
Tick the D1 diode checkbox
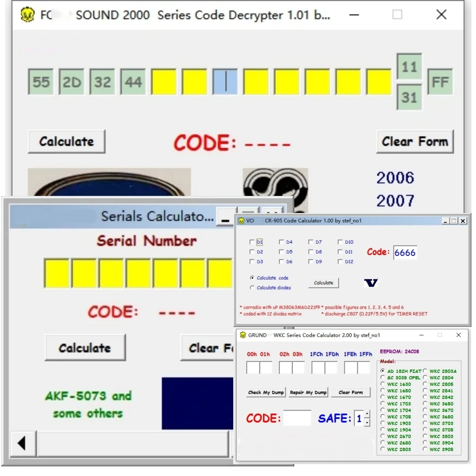252,242
